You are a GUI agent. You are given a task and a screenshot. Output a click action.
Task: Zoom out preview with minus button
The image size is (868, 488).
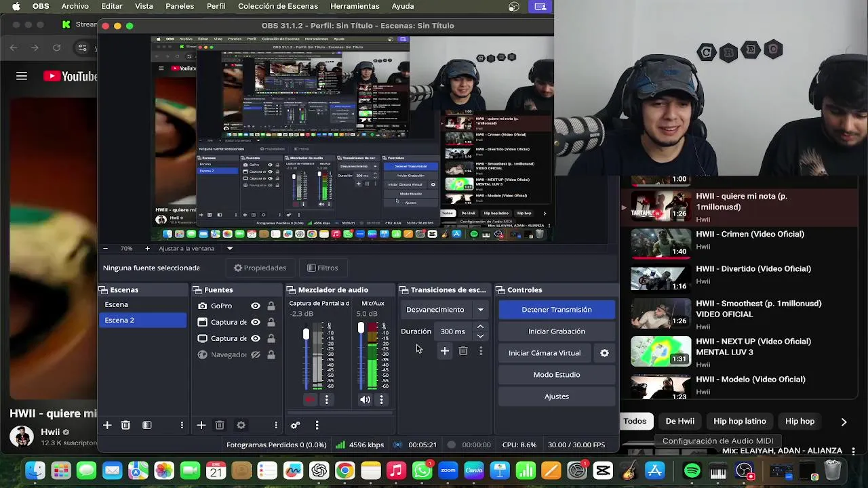(x=105, y=249)
